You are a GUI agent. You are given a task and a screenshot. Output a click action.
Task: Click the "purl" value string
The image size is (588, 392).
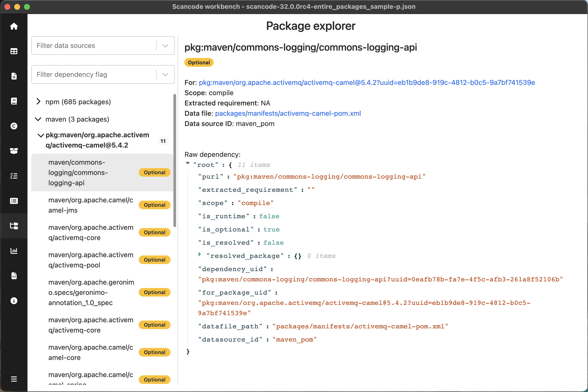pos(329,177)
